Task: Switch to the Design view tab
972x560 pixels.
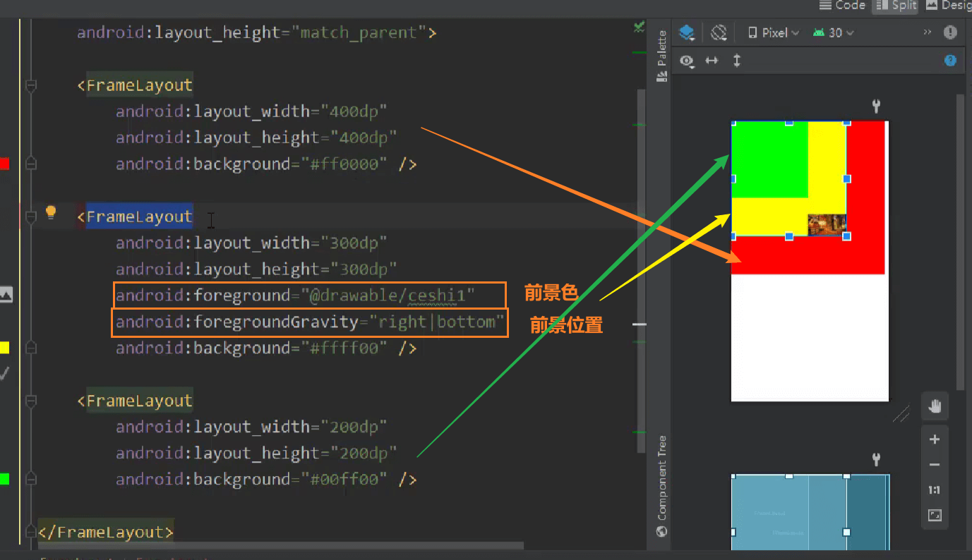Action: click(x=948, y=5)
